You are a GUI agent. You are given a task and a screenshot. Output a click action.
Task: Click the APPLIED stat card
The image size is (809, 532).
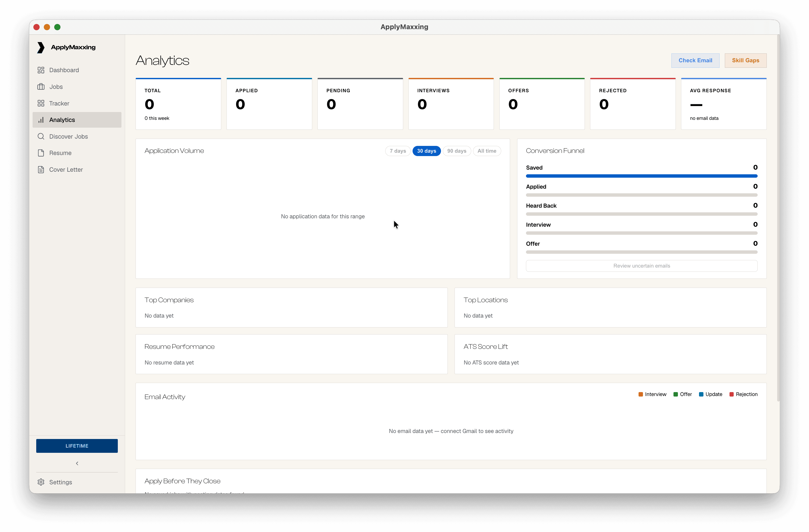pyautogui.click(x=269, y=104)
